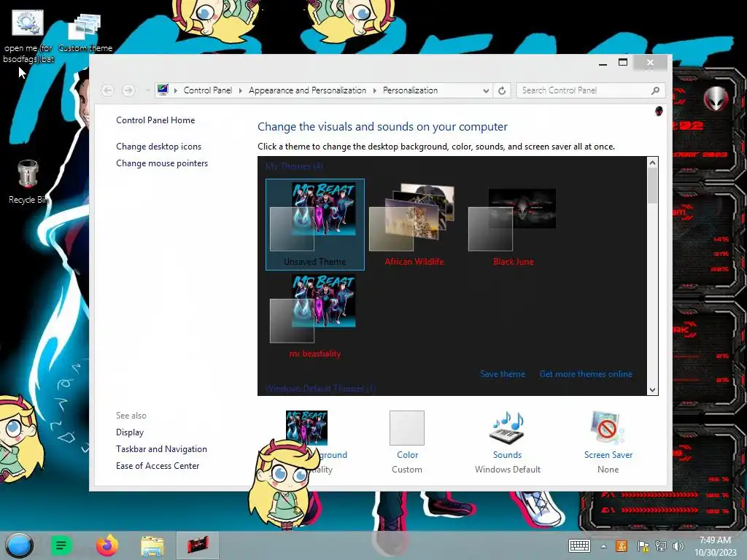Screen dimensions: 747x560
Task: Open the volume speaker tray icon
Action: (678, 545)
